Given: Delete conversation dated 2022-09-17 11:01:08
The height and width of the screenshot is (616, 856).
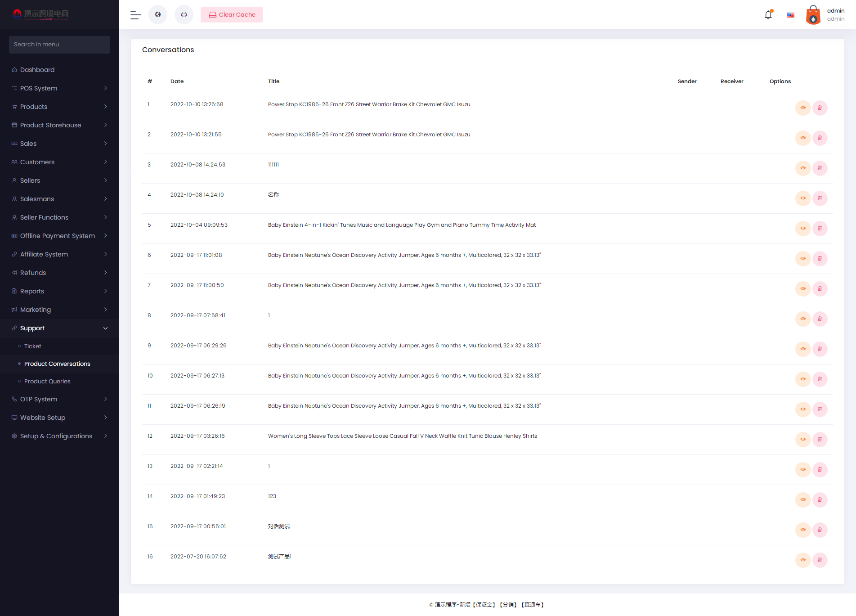Looking at the screenshot, I should pos(820,259).
